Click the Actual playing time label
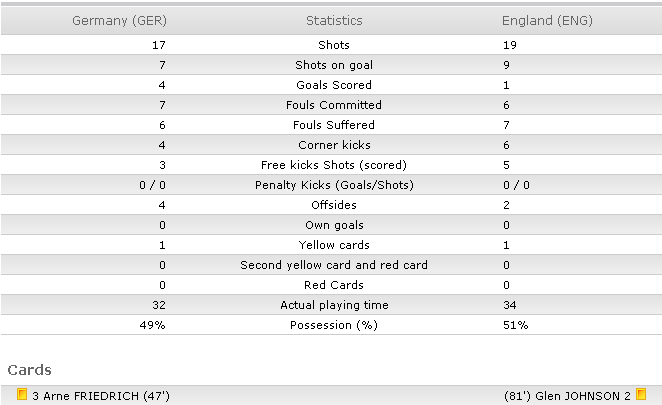The width and height of the screenshot is (662, 405). click(334, 305)
